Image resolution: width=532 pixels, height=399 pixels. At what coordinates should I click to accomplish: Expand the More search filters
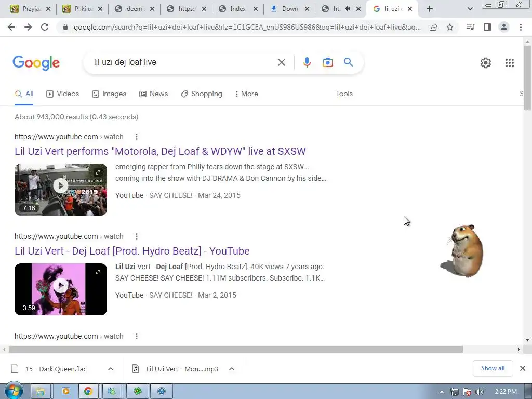246,94
